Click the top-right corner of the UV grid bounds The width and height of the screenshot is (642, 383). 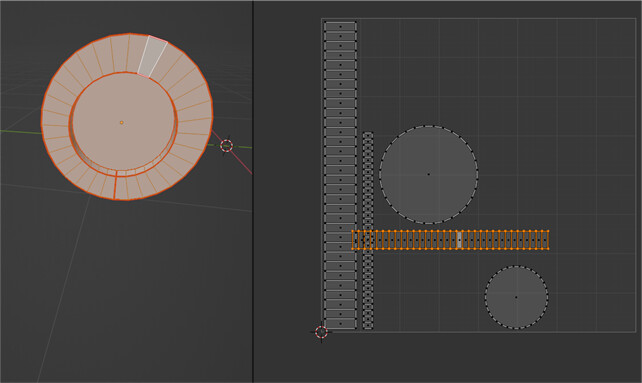(635, 18)
